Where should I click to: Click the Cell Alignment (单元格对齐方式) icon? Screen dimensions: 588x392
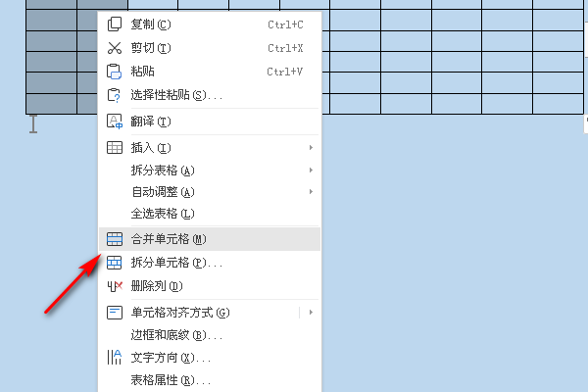click(x=115, y=313)
